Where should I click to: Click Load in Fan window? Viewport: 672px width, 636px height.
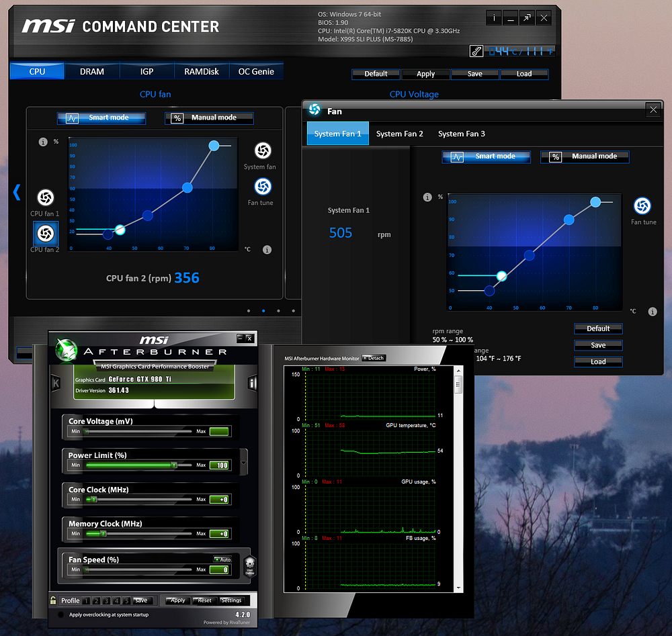pyautogui.click(x=598, y=362)
